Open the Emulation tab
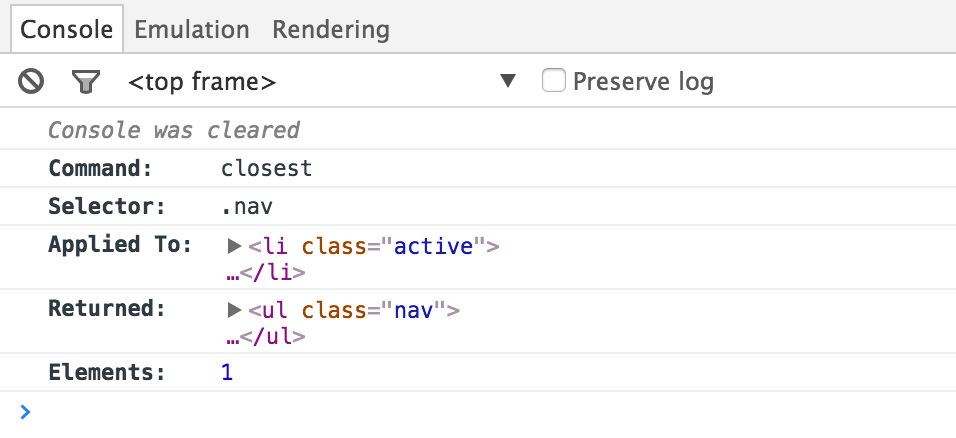This screenshot has height=438, width=956. [191, 29]
